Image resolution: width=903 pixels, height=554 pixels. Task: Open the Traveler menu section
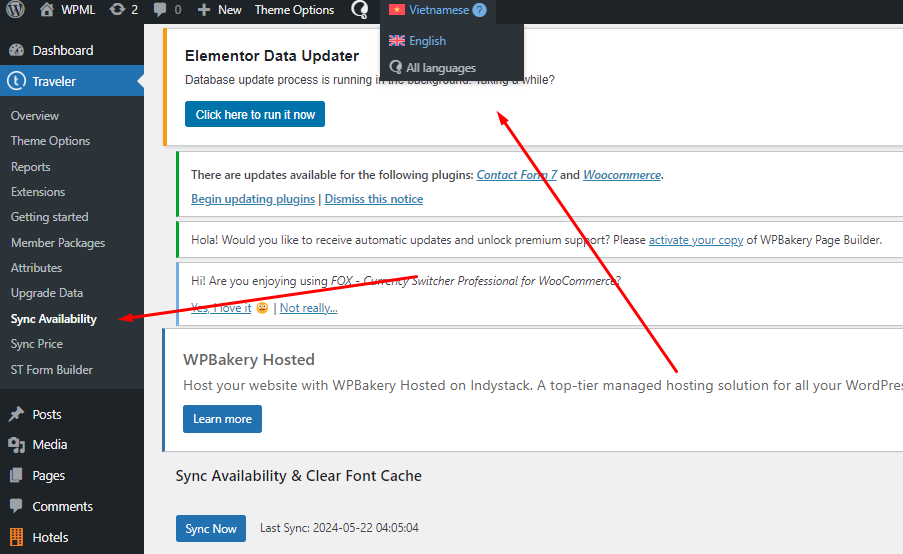click(54, 81)
